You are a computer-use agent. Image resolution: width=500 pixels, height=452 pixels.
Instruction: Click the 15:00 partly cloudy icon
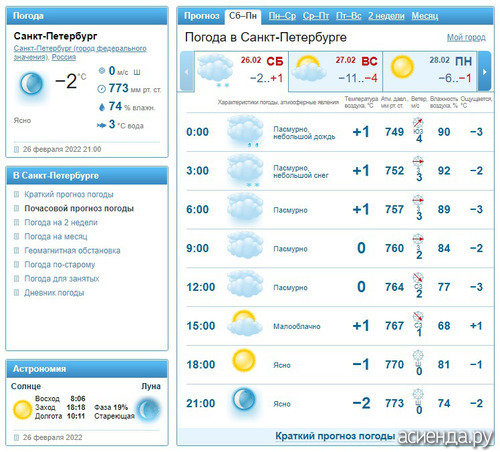(x=245, y=323)
